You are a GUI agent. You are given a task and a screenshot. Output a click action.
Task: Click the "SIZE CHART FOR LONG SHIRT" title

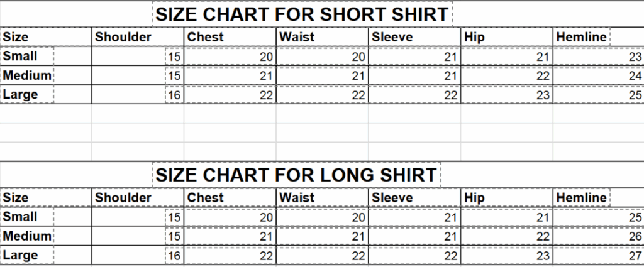(296, 175)
